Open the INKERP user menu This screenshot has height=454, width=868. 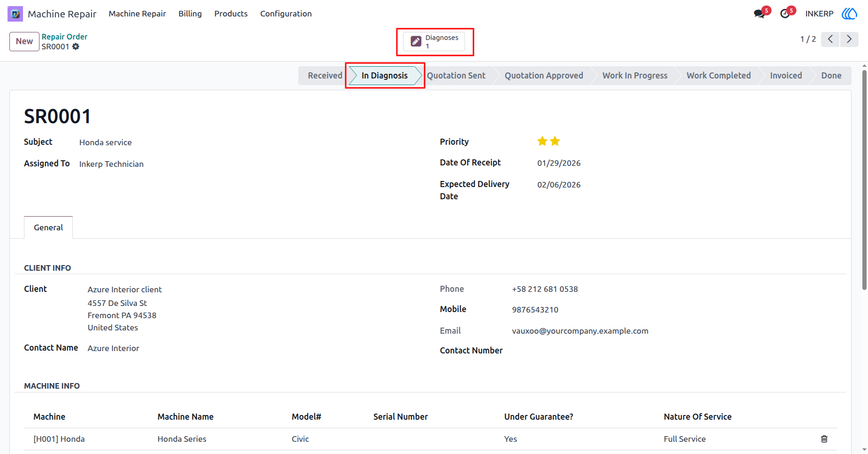(x=819, y=14)
